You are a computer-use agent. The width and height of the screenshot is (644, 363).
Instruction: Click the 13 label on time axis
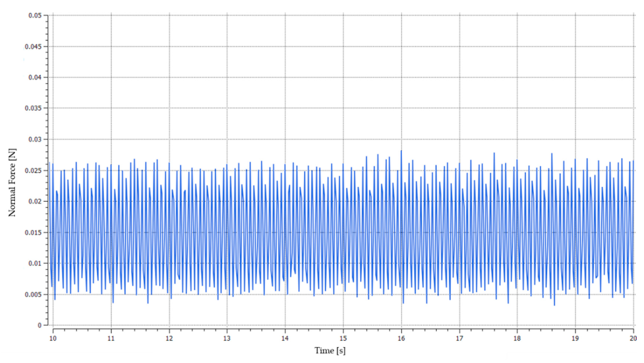[227, 339]
